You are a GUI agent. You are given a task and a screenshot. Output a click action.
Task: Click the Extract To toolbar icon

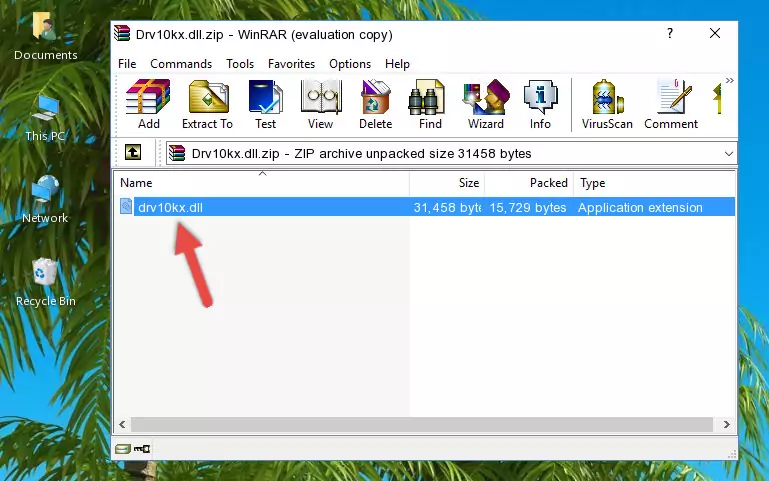pos(207,104)
